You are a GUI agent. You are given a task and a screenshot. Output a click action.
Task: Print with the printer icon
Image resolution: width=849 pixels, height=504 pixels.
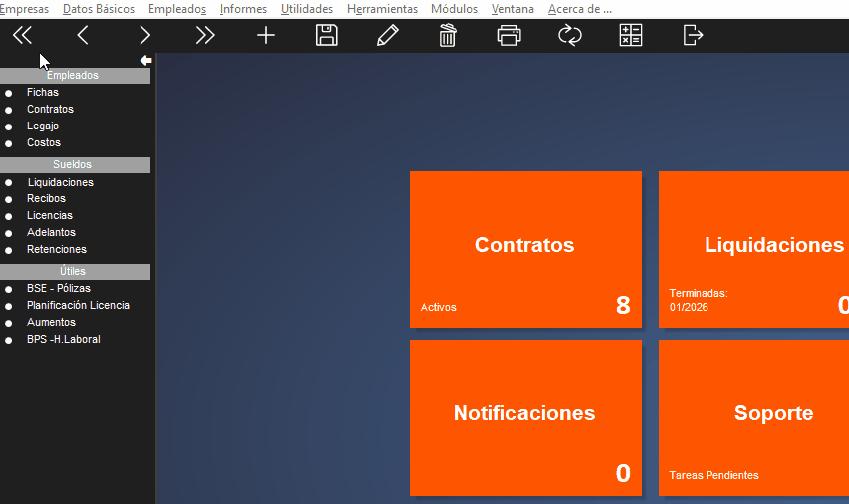(x=509, y=36)
